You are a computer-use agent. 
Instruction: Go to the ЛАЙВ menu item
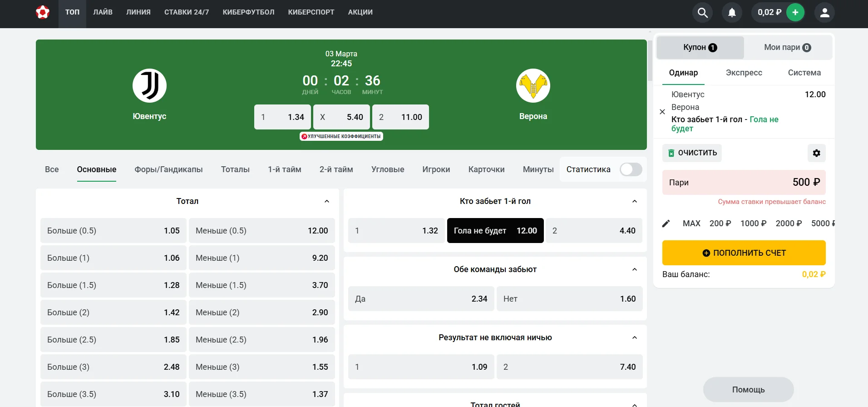[x=103, y=12]
